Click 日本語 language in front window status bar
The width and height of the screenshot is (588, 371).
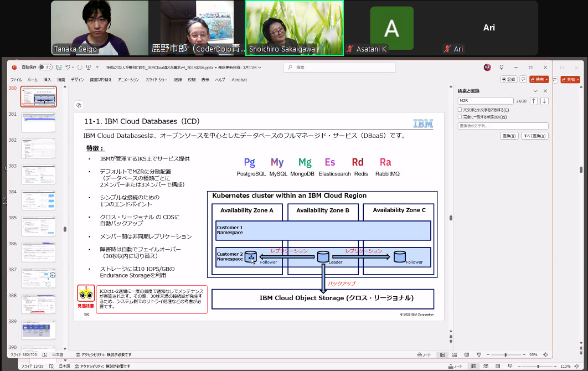coord(58,354)
